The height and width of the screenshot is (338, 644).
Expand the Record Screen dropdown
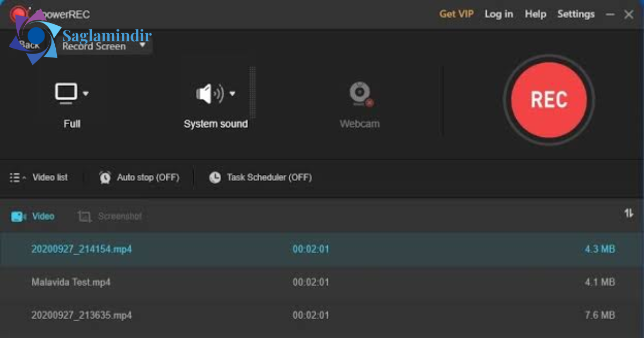click(x=143, y=45)
